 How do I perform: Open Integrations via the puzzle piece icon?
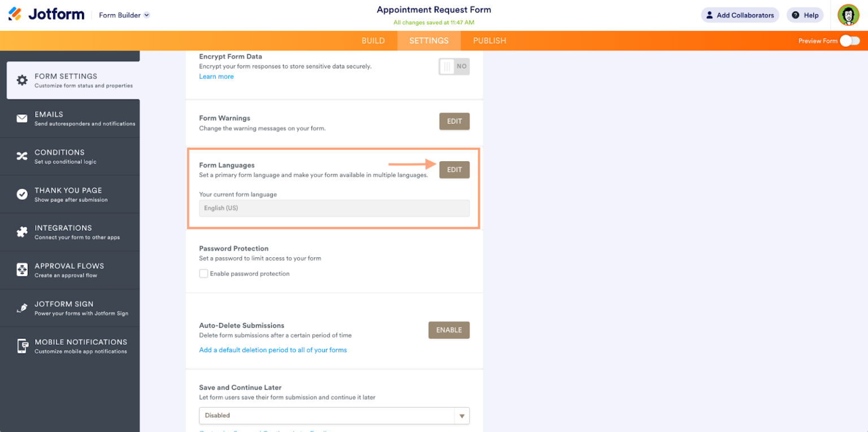(x=21, y=232)
